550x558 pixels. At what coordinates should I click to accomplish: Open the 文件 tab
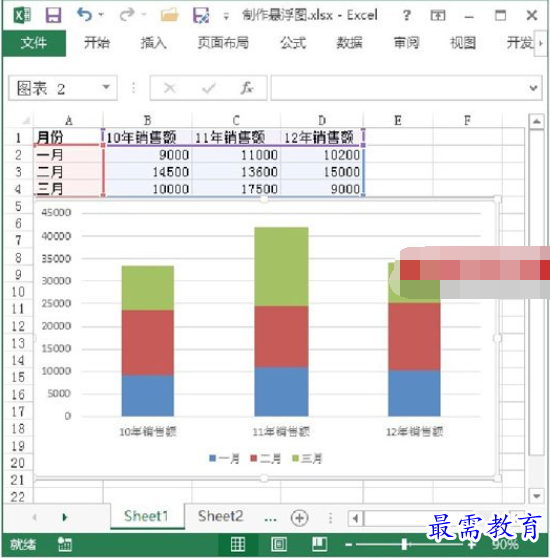(34, 43)
